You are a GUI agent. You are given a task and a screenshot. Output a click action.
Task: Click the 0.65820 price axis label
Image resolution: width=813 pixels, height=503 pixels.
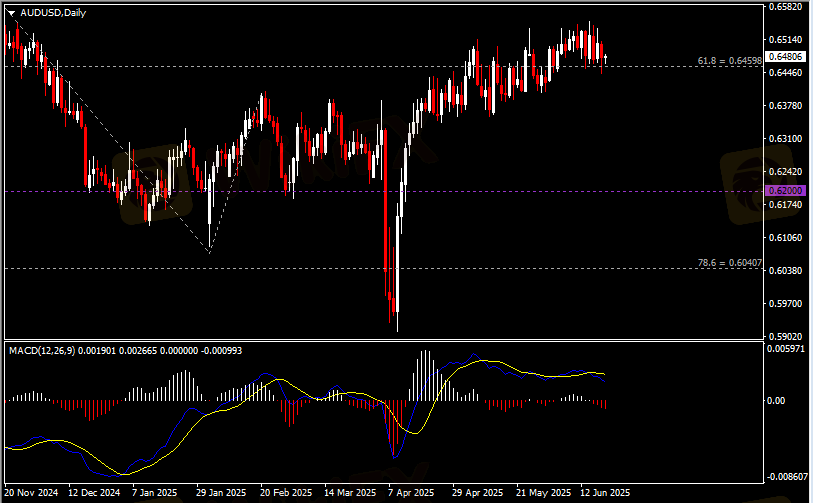tap(786, 7)
